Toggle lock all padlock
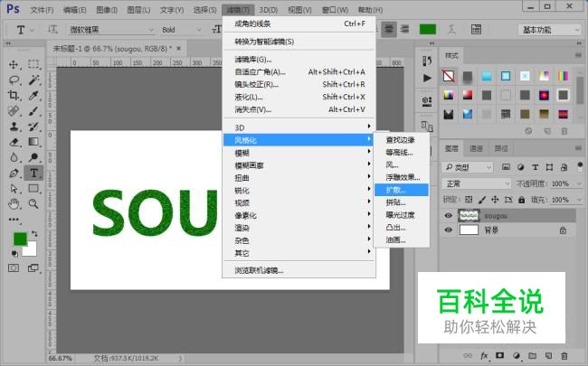Viewport: 588px width, 366px height. coord(521,200)
